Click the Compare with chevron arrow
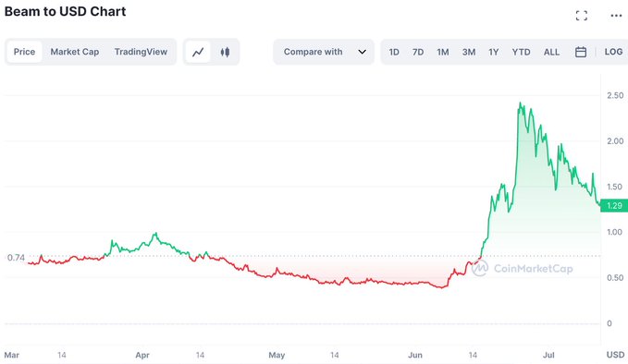This screenshot has height=364, width=628. point(362,52)
